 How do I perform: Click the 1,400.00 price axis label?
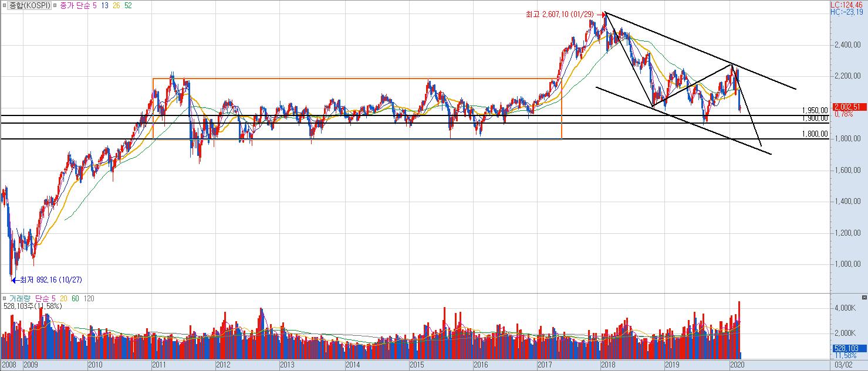pos(848,202)
